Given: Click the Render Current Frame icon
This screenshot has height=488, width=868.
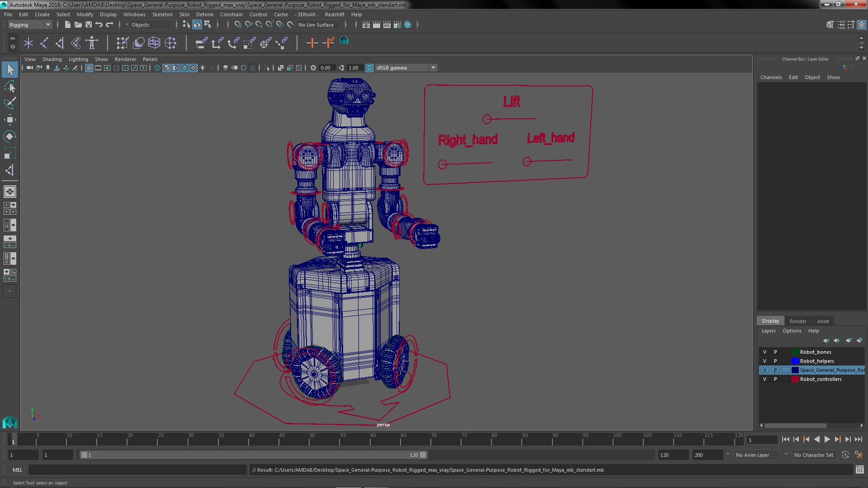Looking at the screenshot, I should [376, 24].
